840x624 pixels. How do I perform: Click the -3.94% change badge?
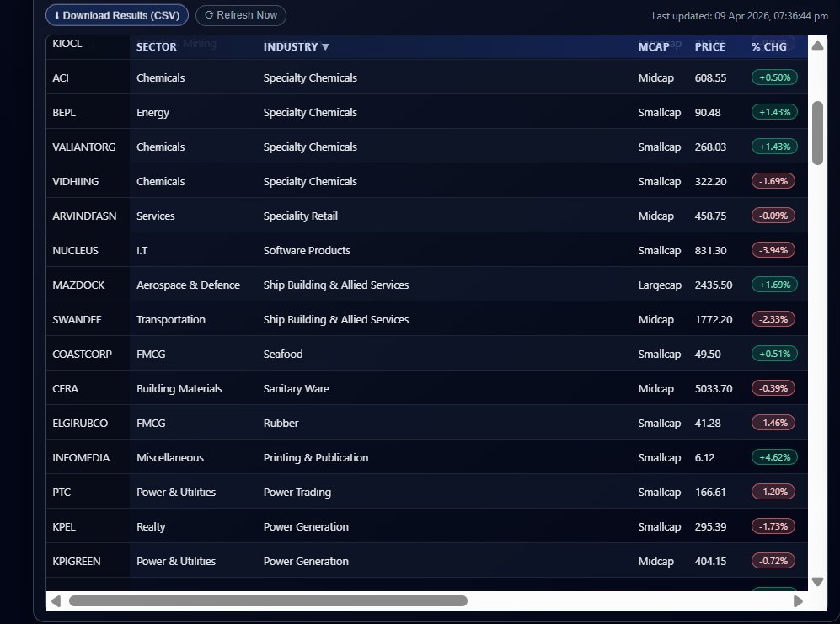[773, 250]
